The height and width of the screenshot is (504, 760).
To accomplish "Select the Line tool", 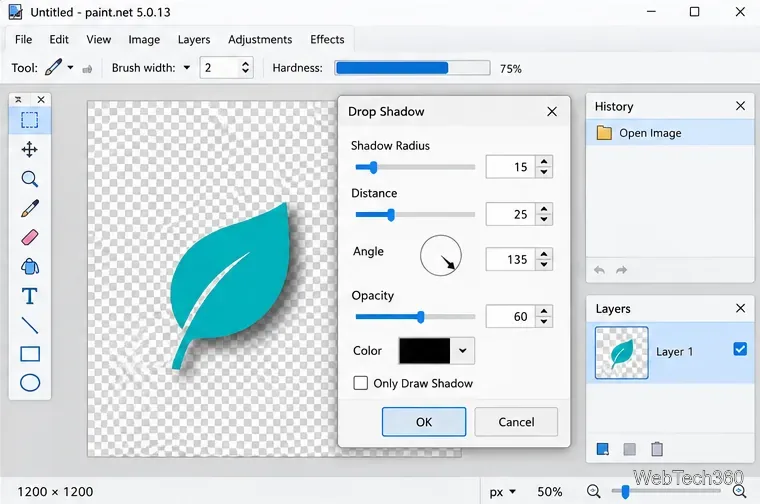I will tap(30, 325).
